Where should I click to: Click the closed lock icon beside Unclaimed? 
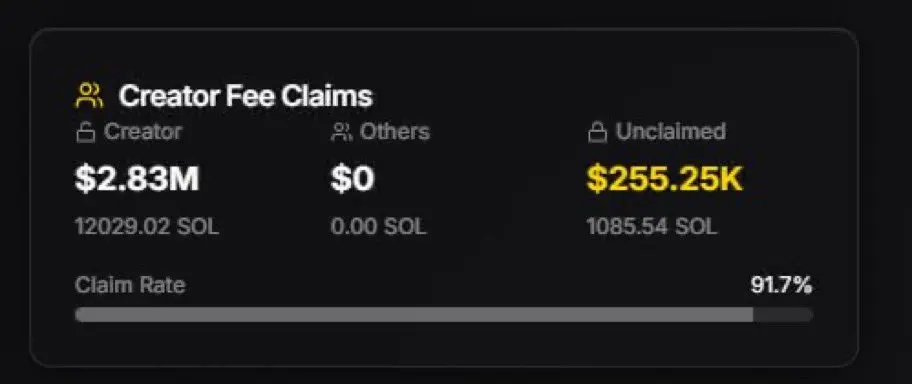click(597, 133)
